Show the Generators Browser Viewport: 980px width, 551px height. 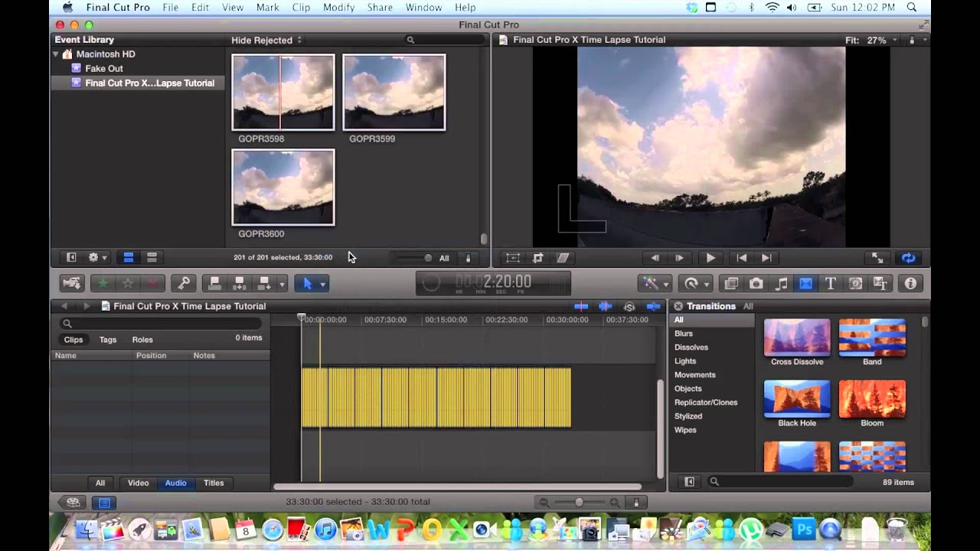point(855,284)
